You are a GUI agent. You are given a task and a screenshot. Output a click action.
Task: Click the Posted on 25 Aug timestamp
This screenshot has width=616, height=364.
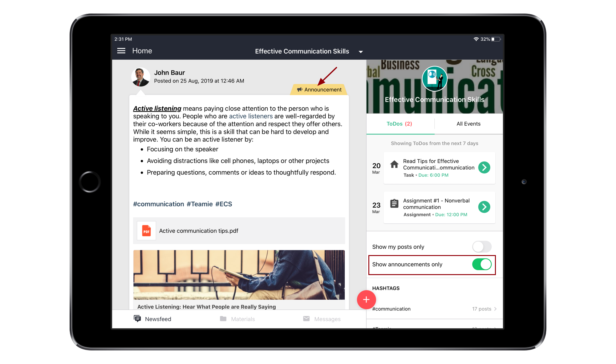[x=199, y=81]
